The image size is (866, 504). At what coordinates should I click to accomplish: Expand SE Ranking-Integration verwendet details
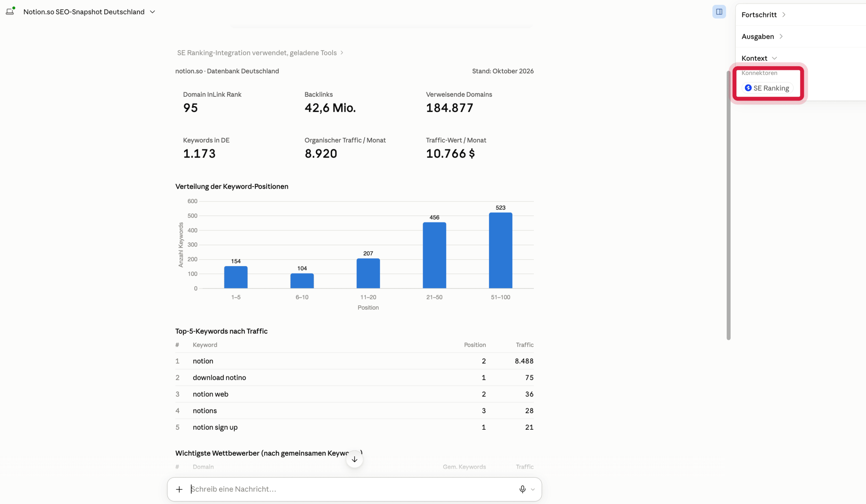coord(260,52)
